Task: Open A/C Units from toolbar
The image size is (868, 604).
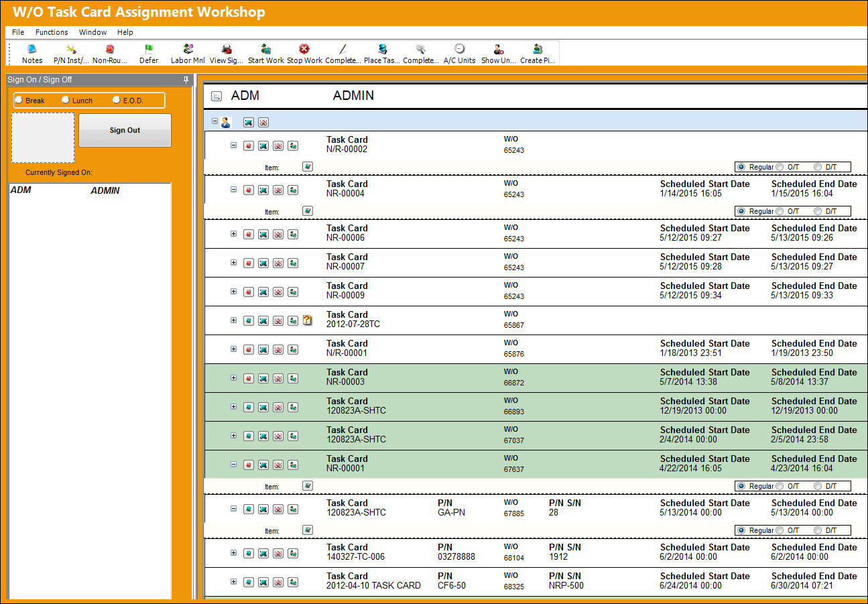Action: (460, 54)
